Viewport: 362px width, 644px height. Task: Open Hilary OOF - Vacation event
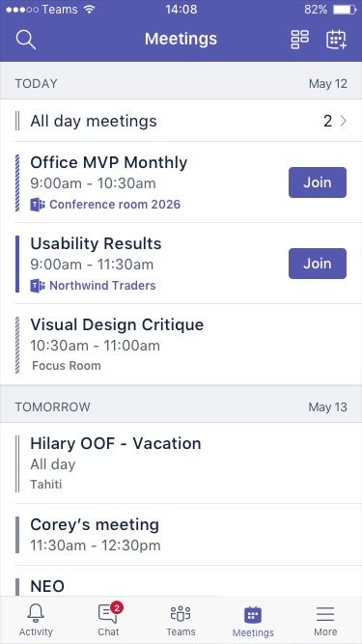pyautogui.click(x=181, y=463)
